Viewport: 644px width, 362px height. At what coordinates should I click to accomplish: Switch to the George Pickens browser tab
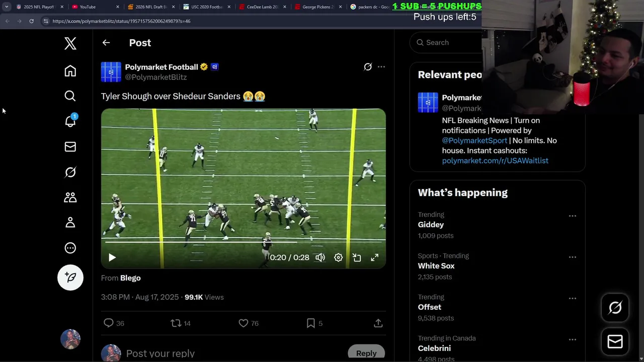[x=318, y=7]
